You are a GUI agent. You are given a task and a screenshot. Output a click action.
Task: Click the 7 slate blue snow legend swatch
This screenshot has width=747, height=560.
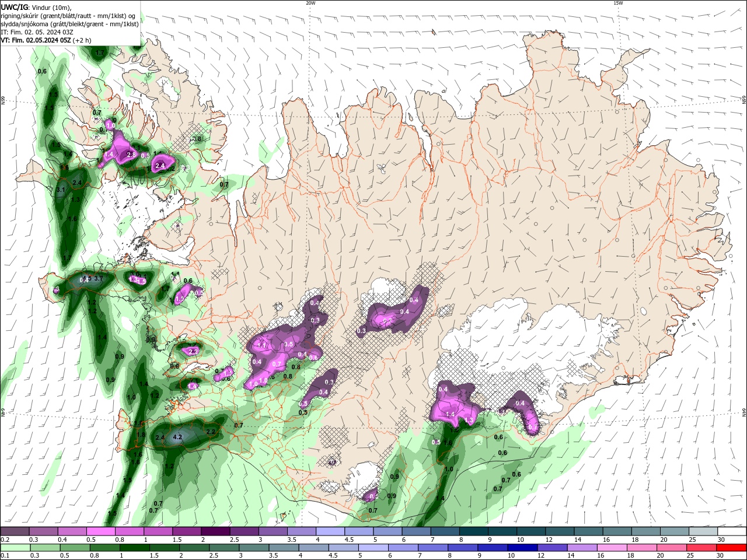tap(445, 531)
